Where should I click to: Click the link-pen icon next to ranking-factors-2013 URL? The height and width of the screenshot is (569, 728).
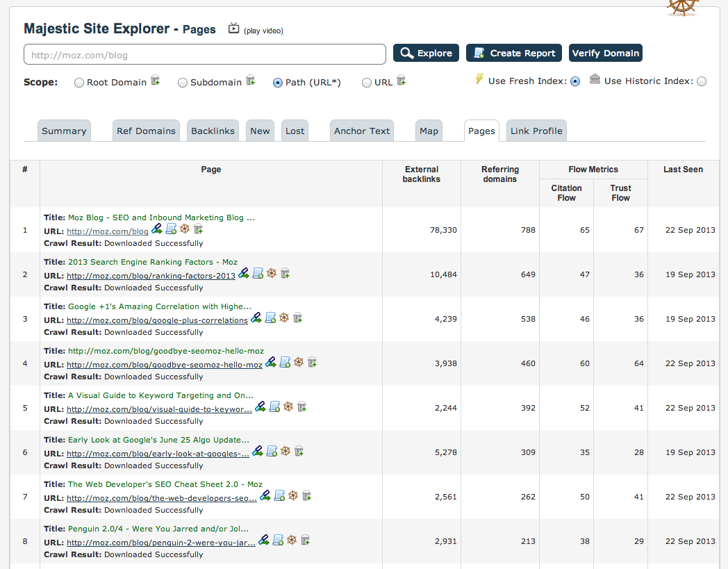click(244, 274)
